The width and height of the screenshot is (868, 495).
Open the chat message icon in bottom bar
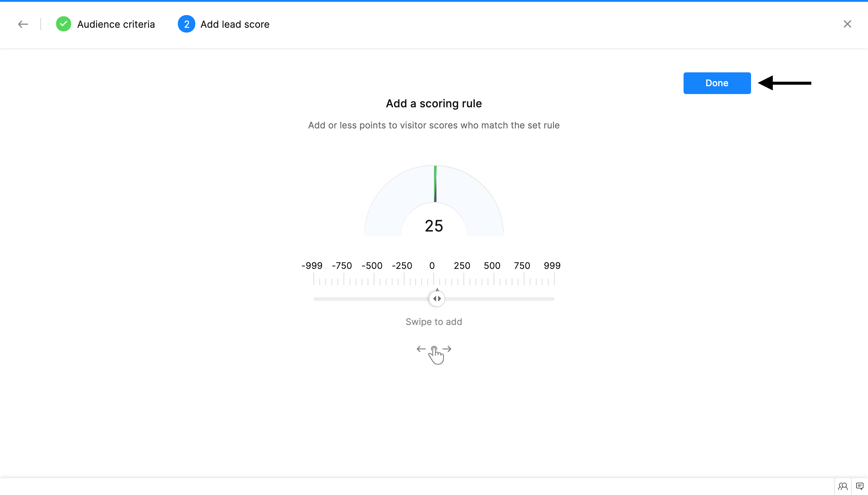860,486
